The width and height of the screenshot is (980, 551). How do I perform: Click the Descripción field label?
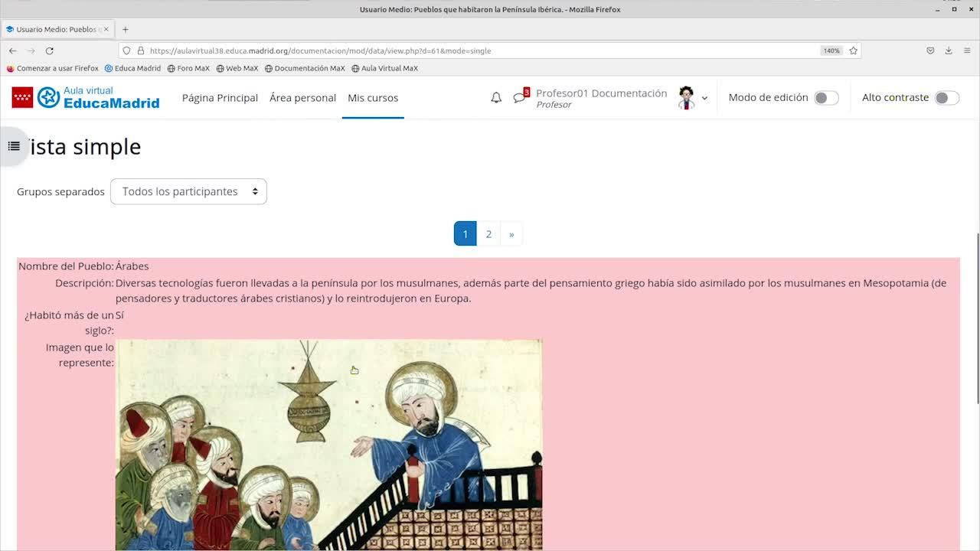coord(84,283)
